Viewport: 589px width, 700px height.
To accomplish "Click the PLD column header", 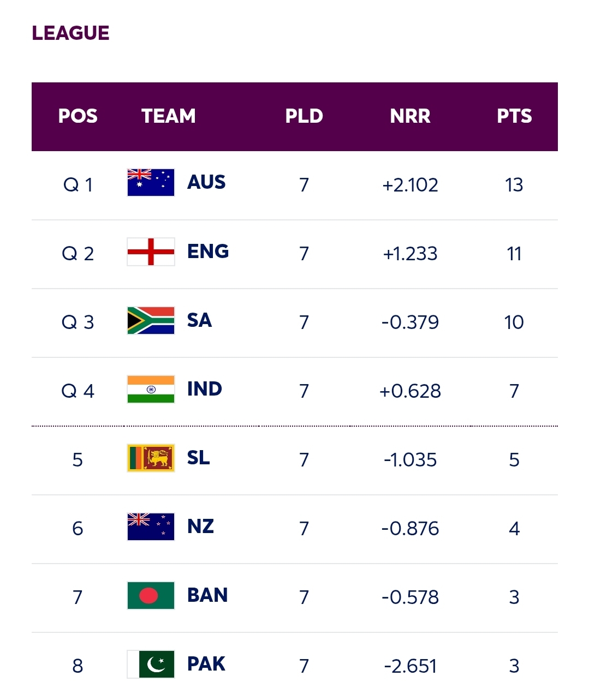I will click(304, 116).
